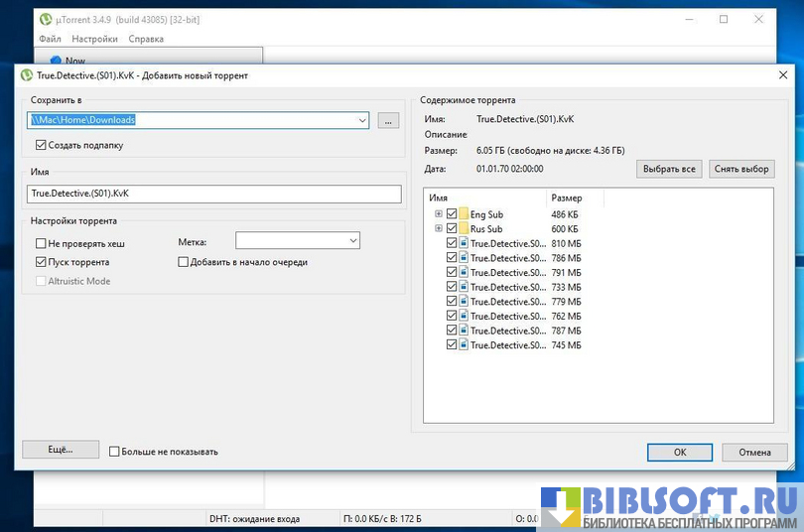Click the 745 МБ video file icon
804x532 pixels.
464,345
